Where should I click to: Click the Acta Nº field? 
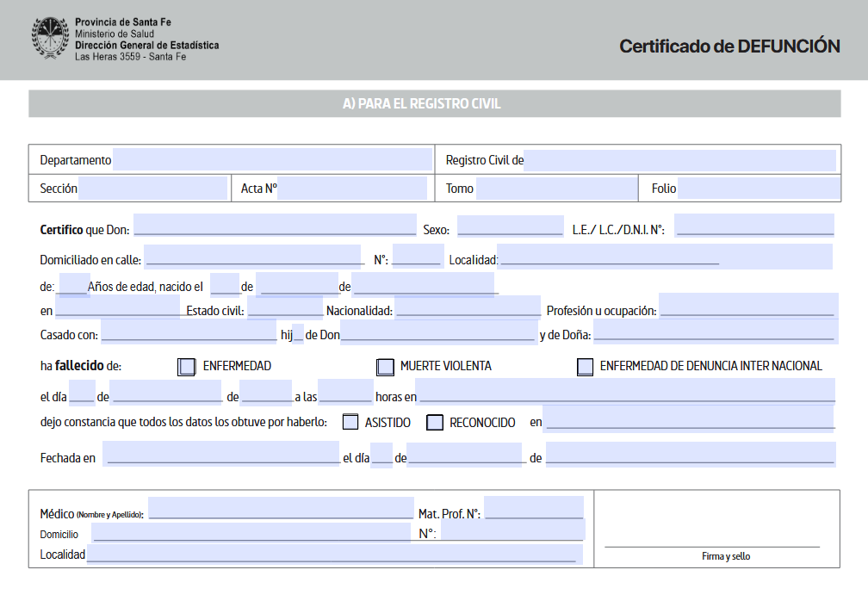[352, 189]
